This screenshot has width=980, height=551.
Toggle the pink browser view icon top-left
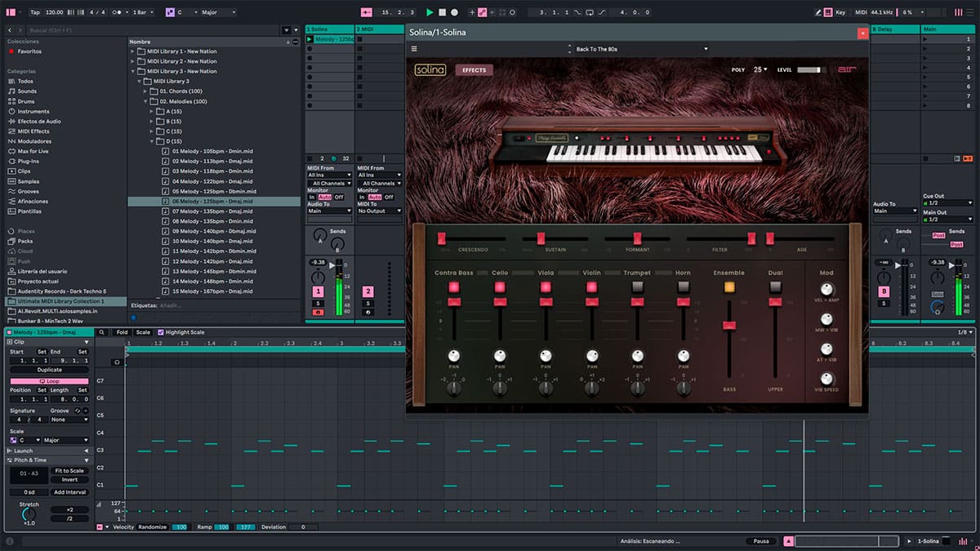pyautogui.click(x=11, y=12)
